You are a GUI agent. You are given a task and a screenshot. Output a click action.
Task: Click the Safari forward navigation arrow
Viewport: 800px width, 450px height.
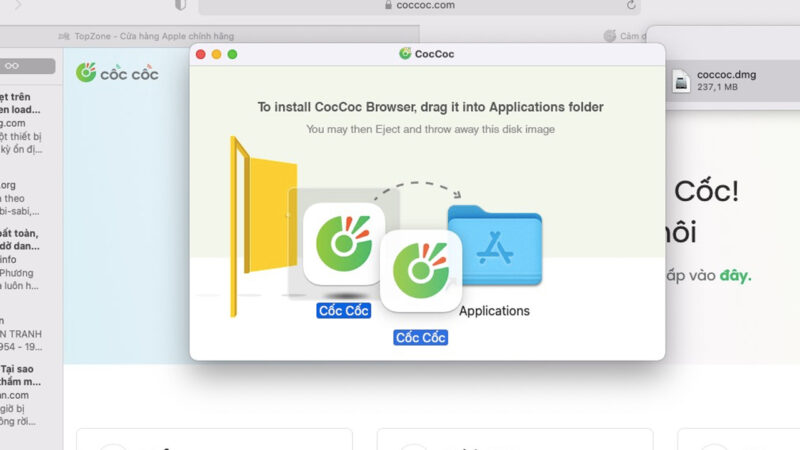[17, 5]
